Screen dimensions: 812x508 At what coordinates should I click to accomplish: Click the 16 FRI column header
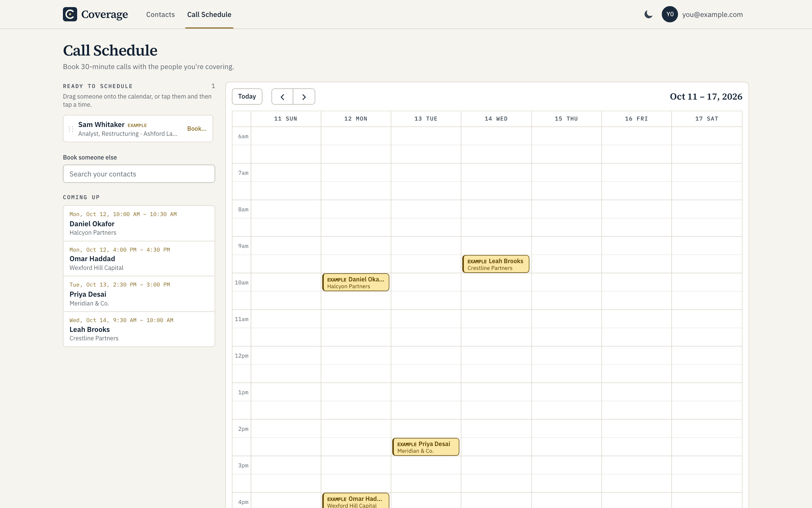pyautogui.click(x=636, y=119)
